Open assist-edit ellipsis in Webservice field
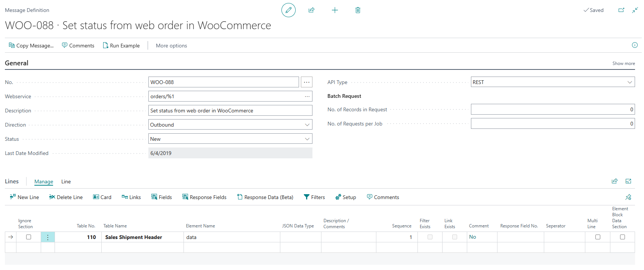Screen dimensions: 644x270 point(307,96)
